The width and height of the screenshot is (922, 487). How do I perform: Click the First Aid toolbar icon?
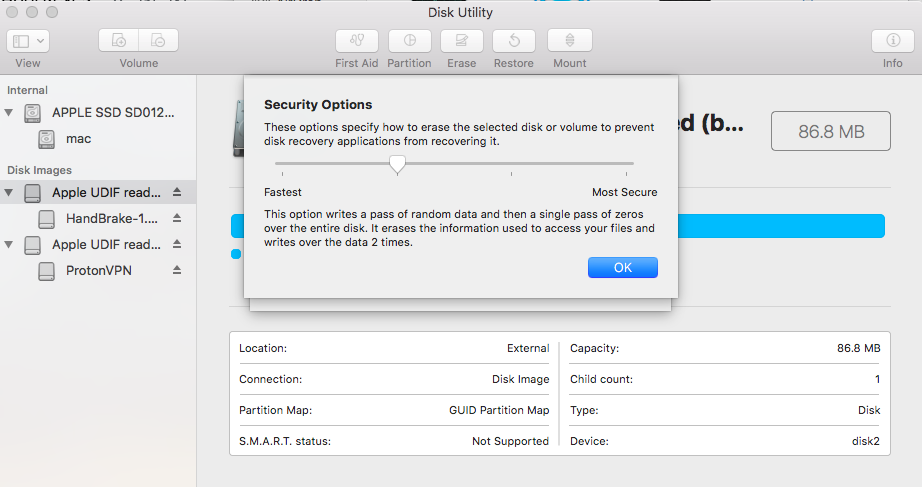[x=356, y=41]
